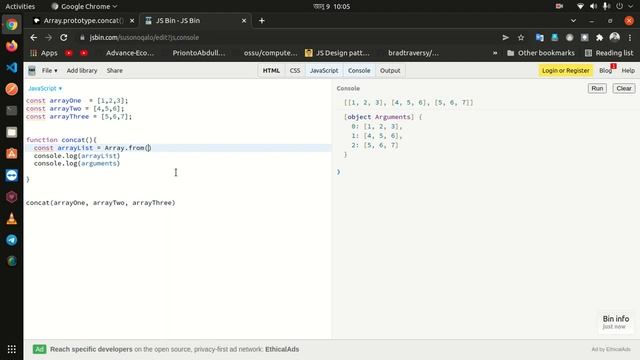Click the console input prompt
Viewport: 640px width, 360px height.
point(338,172)
